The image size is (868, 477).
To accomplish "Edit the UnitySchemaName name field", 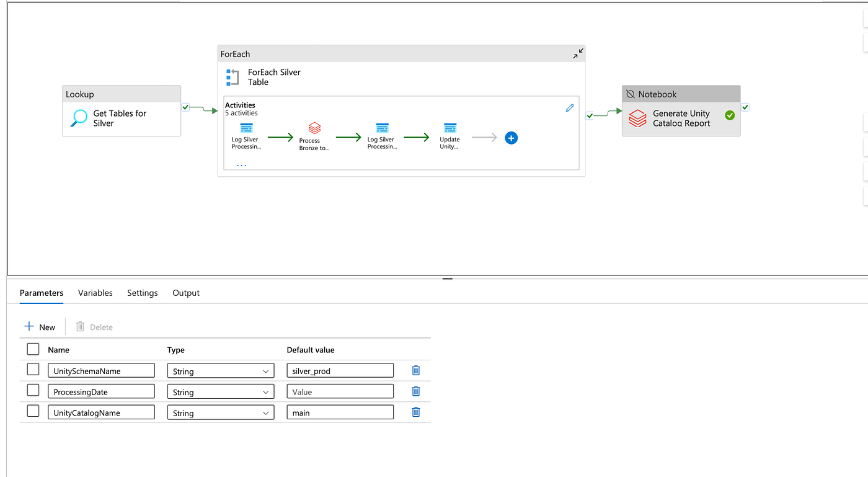I will (x=101, y=370).
